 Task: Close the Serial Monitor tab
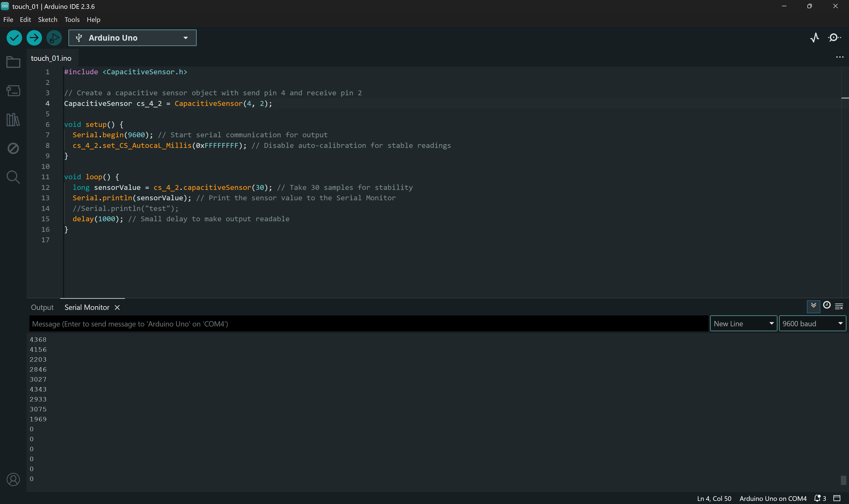pos(117,307)
